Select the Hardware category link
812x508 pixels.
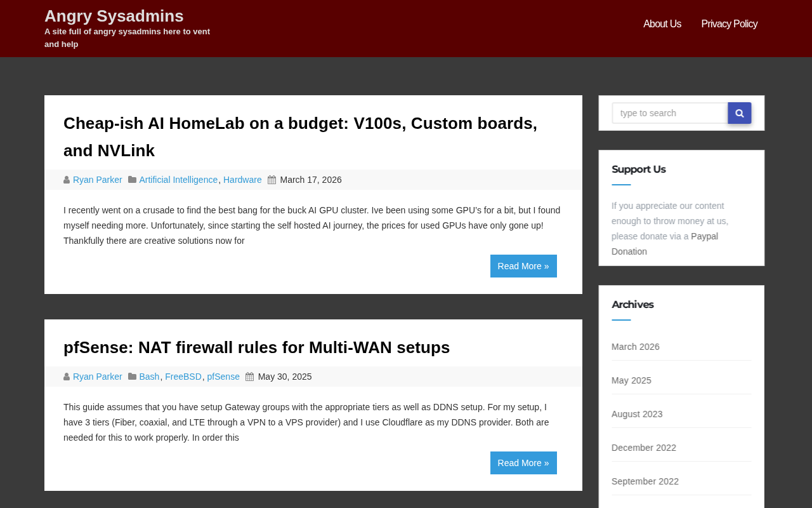point(242,180)
